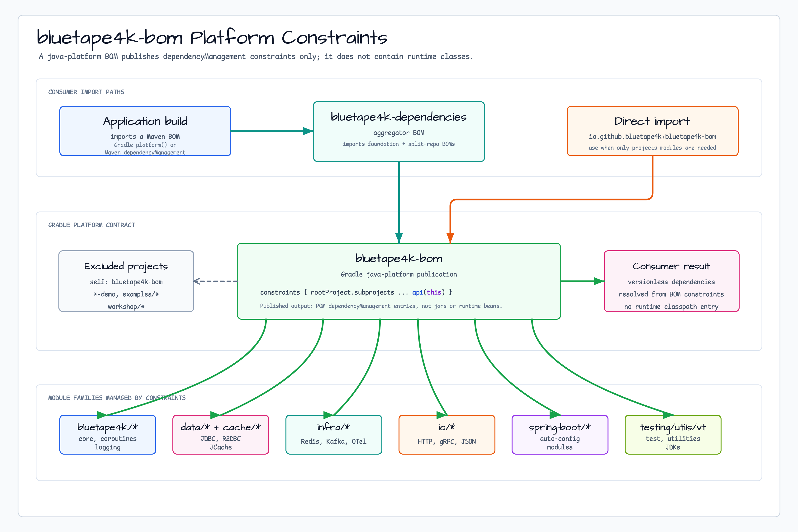
Task: Click the 'workshop/*' exclusion entry
Action: click(126, 306)
